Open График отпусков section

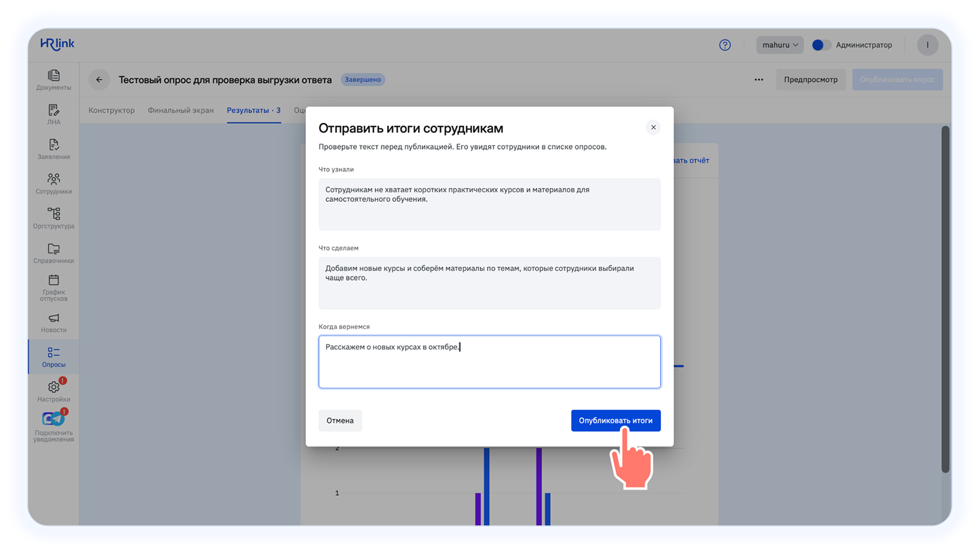pos(54,288)
